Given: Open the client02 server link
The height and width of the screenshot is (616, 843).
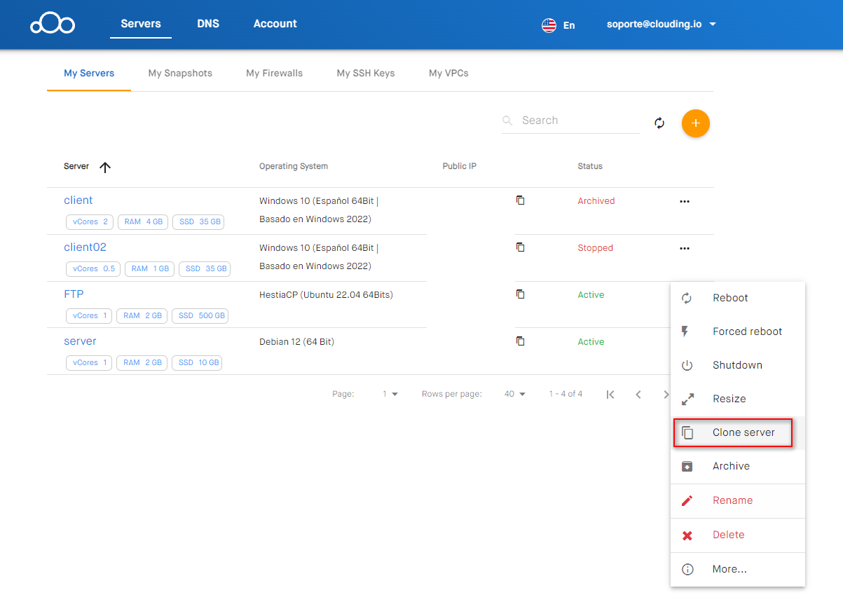Looking at the screenshot, I should tap(85, 247).
